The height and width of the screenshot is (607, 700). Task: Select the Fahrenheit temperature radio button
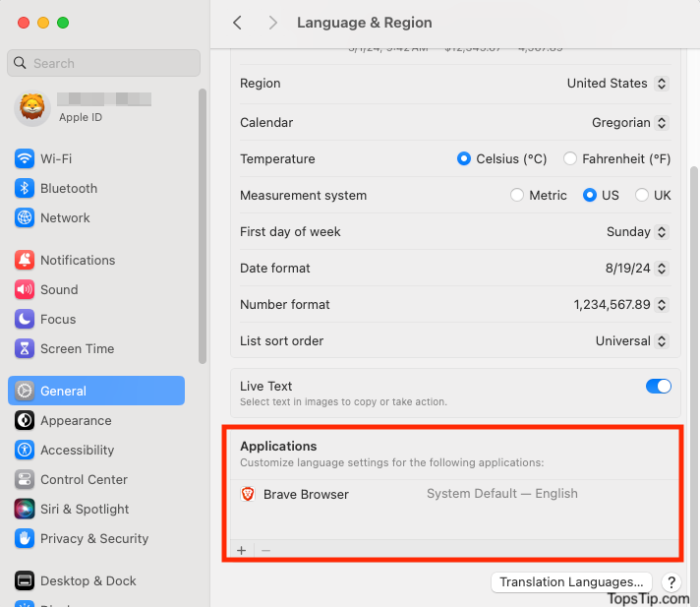pos(570,158)
